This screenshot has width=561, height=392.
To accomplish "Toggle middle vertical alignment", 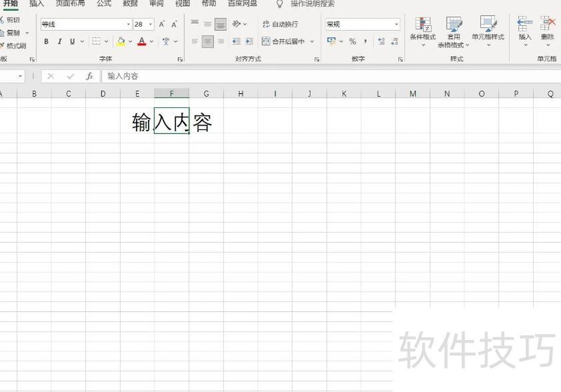I will coord(208,24).
